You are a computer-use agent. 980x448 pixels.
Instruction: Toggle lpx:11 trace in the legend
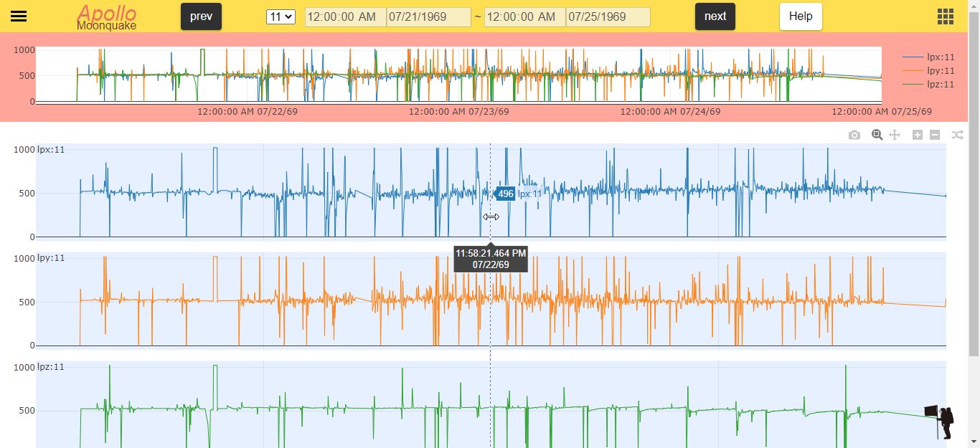click(928, 57)
